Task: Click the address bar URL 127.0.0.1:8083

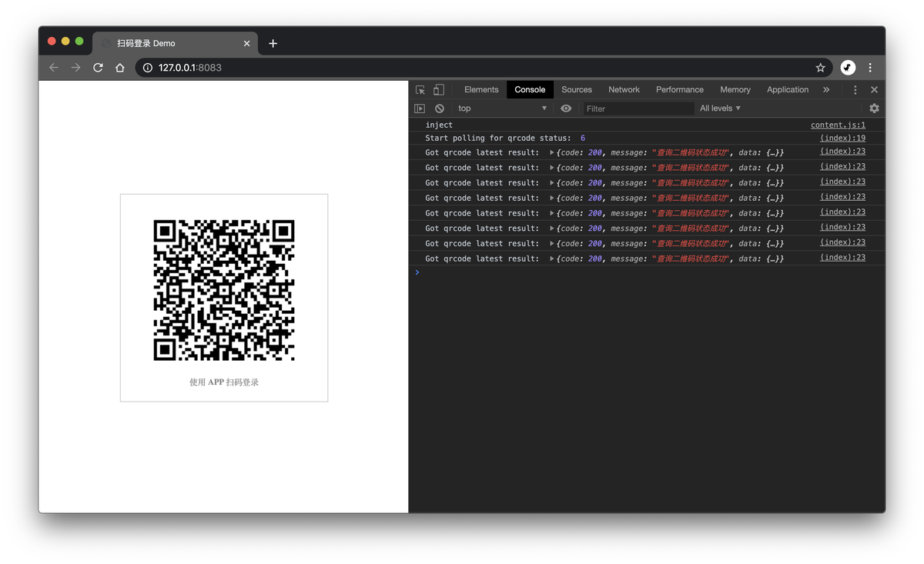Action: [190, 68]
